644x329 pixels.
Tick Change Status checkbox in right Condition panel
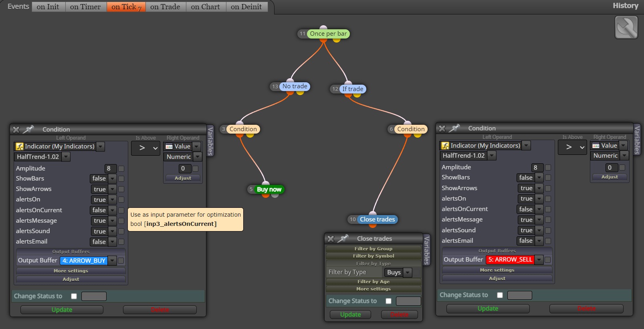pyautogui.click(x=500, y=295)
